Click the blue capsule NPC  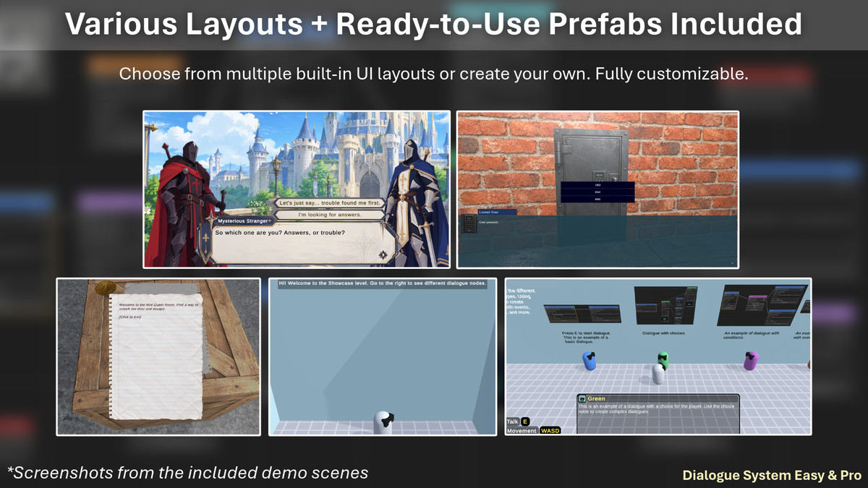(x=590, y=360)
